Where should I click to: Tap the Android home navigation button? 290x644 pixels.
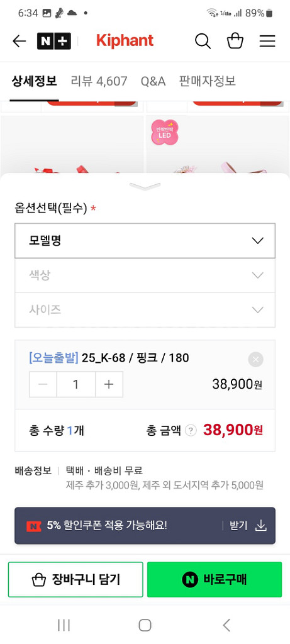145,625
